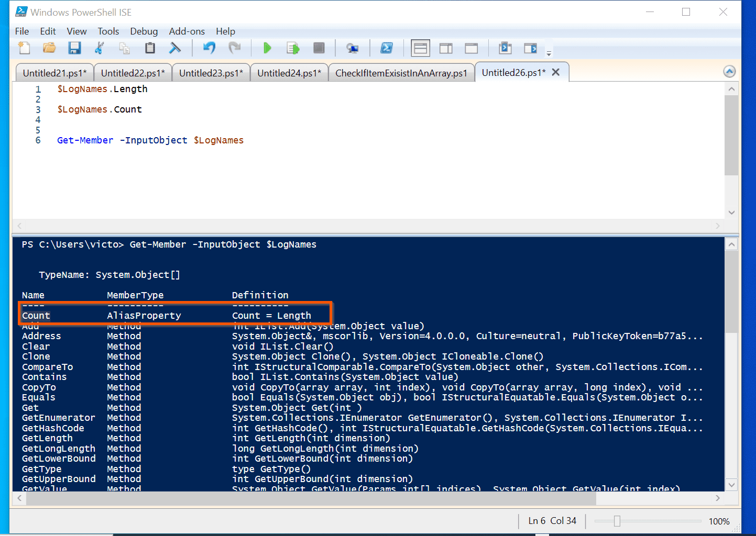Place cursor on $LogNames.Length line
The width and height of the screenshot is (756, 536).
coord(102,89)
